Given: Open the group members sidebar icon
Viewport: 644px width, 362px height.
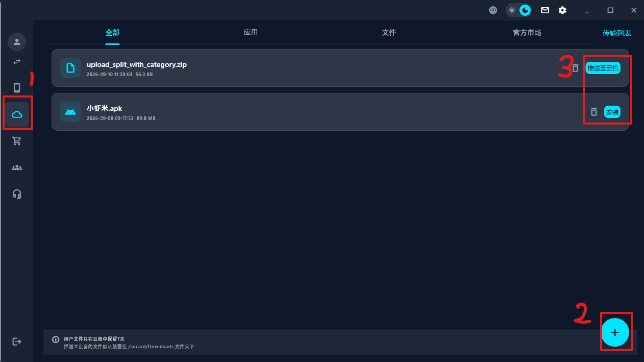Looking at the screenshot, I should [17, 167].
